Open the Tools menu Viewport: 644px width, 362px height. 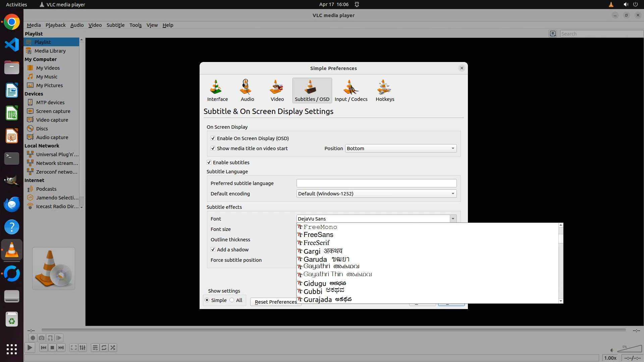pos(136,25)
